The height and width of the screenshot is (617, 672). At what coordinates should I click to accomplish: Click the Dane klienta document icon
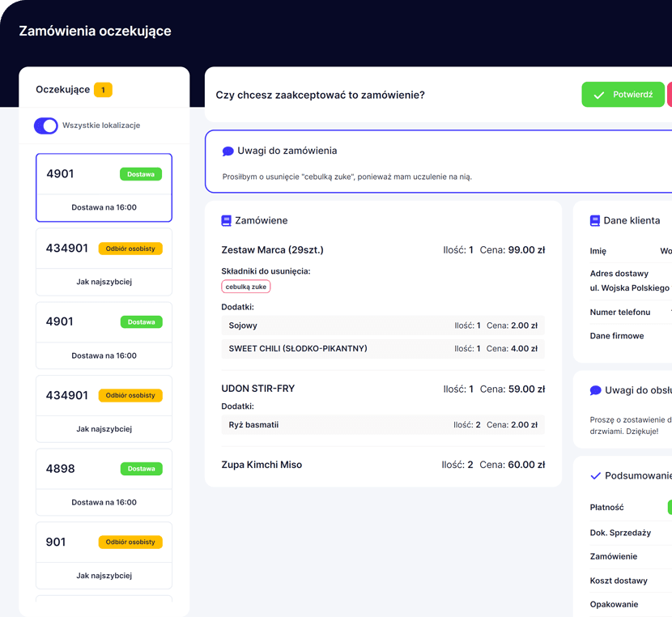595,221
